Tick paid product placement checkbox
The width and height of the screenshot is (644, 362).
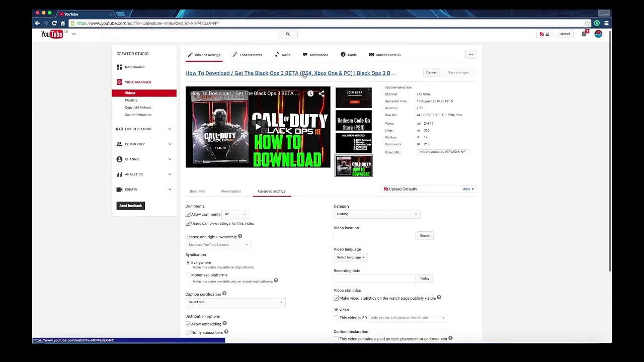336,339
